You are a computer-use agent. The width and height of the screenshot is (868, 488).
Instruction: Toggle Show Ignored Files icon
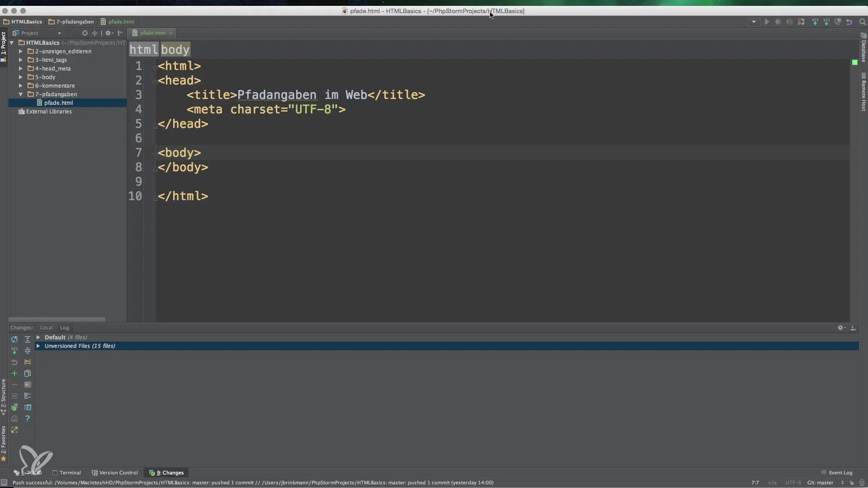[28, 385]
